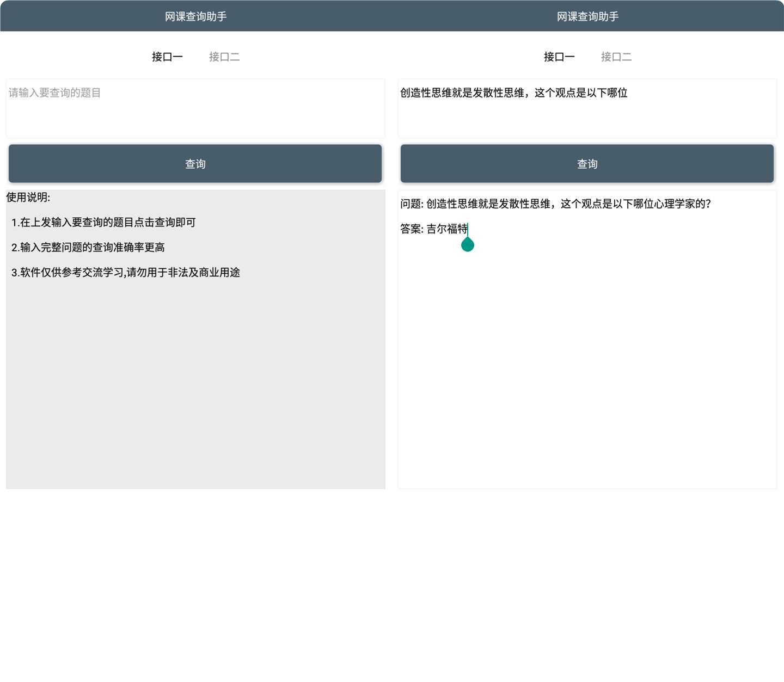Click the answer text 吉尔福特
The height and width of the screenshot is (682, 784).
pyautogui.click(x=446, y=229)
